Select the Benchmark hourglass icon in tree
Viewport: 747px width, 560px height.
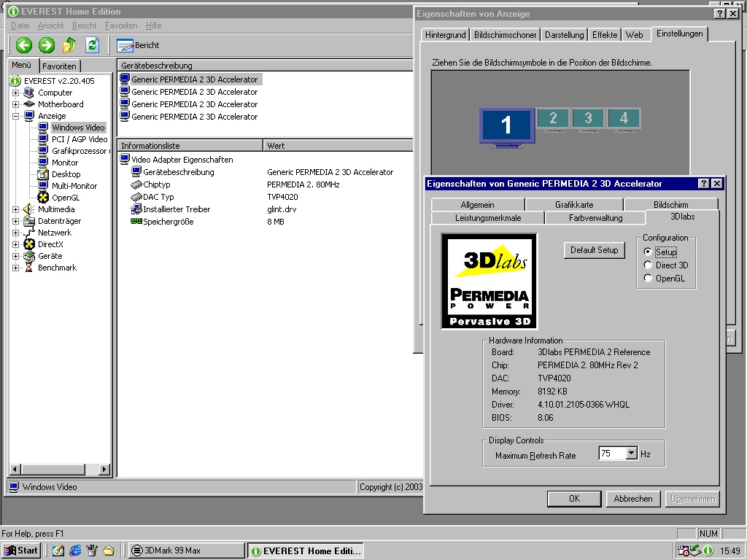[x=29, y=268]
